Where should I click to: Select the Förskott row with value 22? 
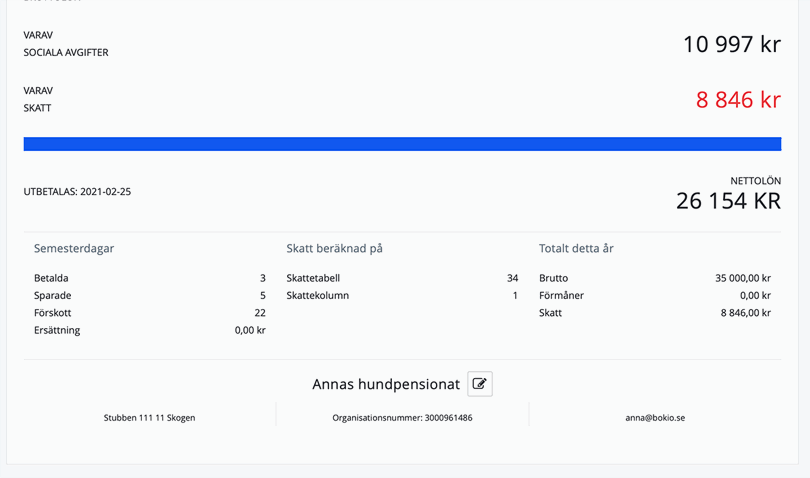150,313
